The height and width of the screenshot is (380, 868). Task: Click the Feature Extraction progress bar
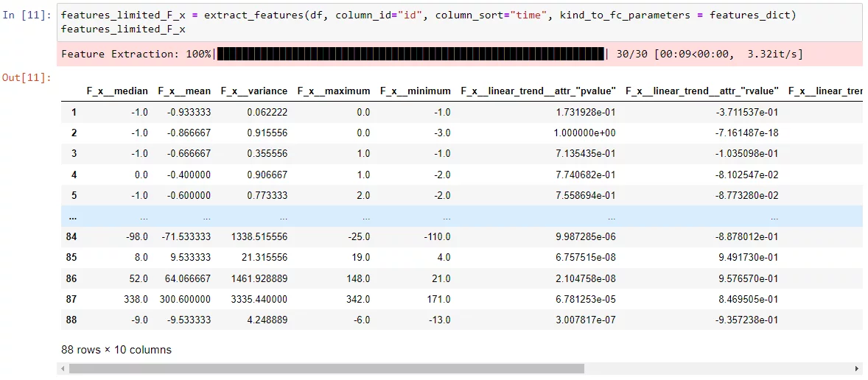tap(411, 54)
